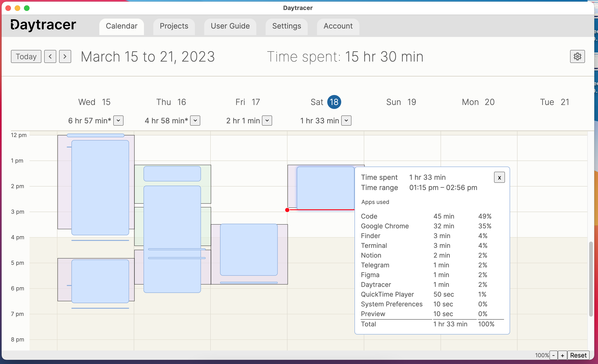Expand Sat 18 day summary dropdown
The image size is (598, 364).
[x=346, y=121]
